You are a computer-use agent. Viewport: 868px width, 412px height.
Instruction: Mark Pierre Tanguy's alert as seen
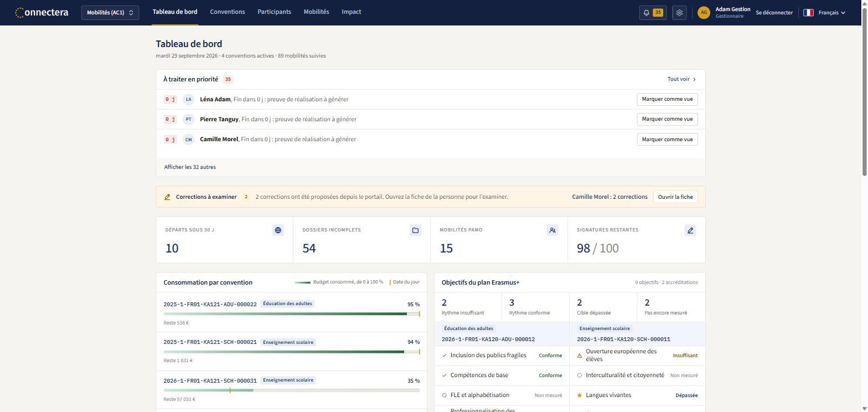click(x=667, y=119)
